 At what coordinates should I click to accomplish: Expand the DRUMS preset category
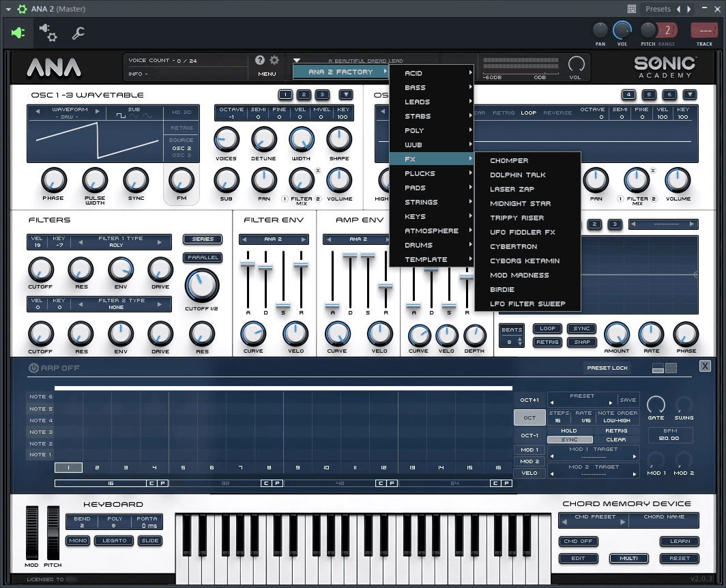(431, 245)
